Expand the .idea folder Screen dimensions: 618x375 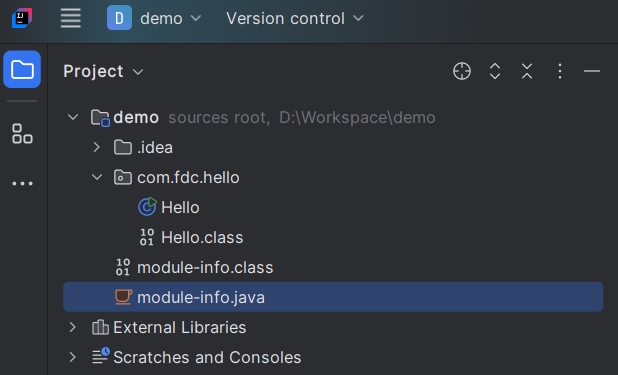coord(97,147)
